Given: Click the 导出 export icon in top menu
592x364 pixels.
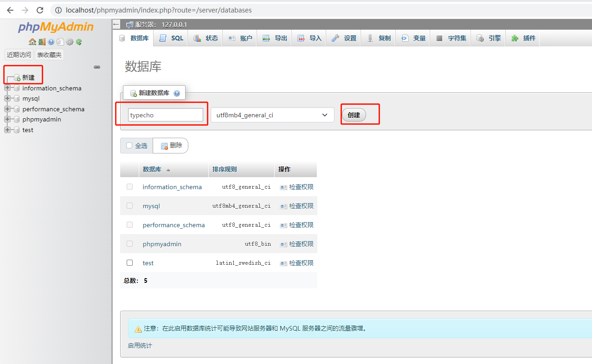Looking at the screenshot, I should 266,38.
